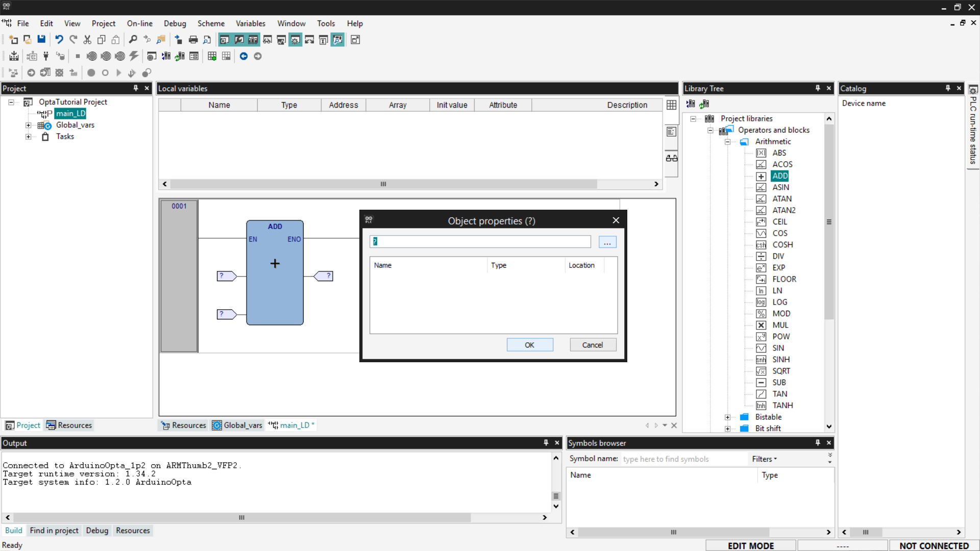980x551 pixels.
Task: Expand the Bistable library folder
Action: click(x=727, y=417)
